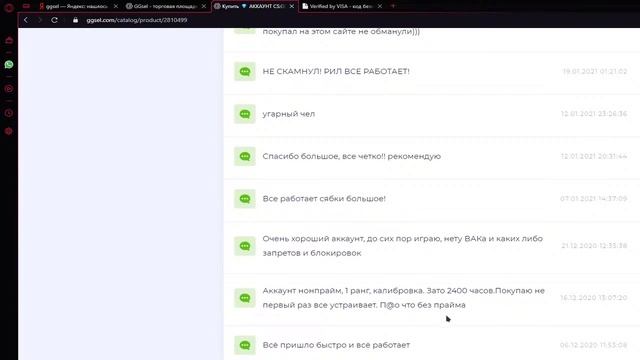Close the 'Купить АККАУНТ CS' tab
This screenshot has width=640, height=360.
point(291,6)
